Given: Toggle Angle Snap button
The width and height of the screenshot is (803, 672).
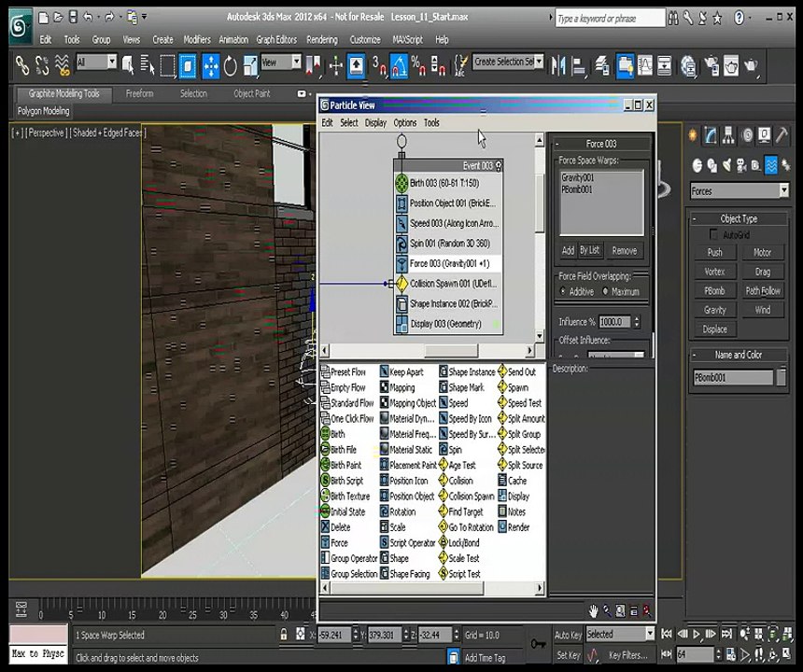Looking at the screenshot, I should 399,66.
